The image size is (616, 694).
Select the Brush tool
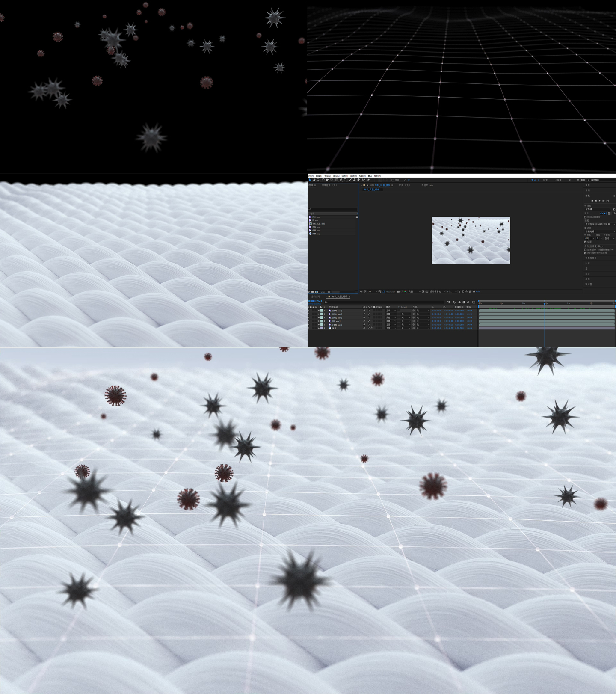click(x=350, y=180)
